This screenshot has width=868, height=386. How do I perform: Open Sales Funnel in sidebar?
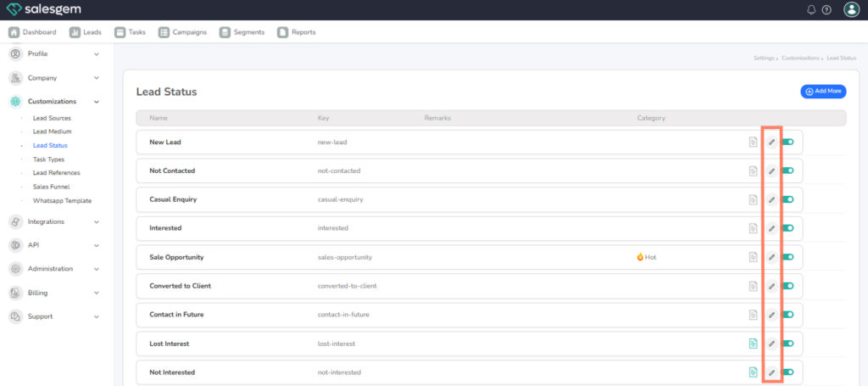tap(51, 187)
